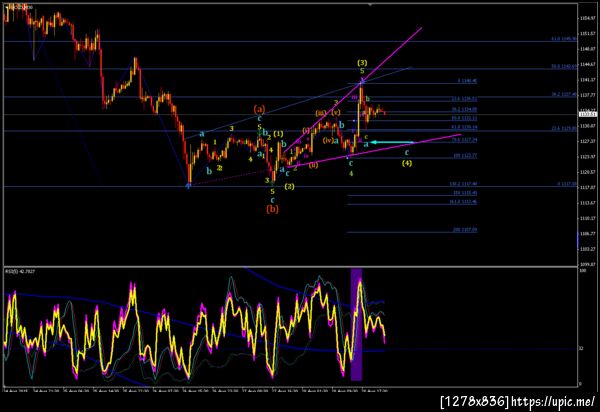
Task: Select the cyan horizontal arrow object
Action: pyautogui.click(x=393, y=142)
